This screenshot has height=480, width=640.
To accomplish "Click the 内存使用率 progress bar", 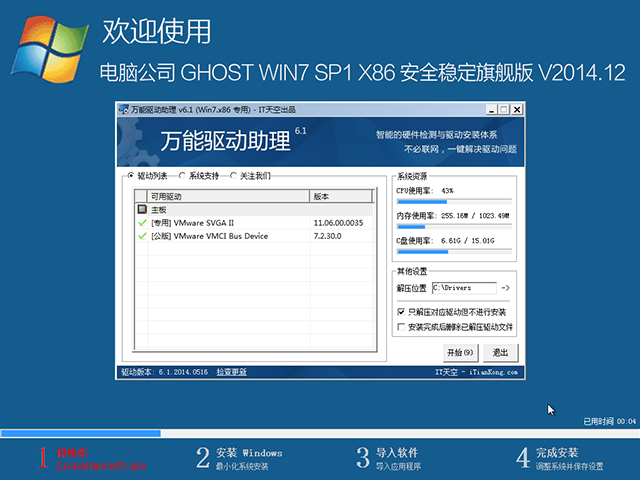I will (454, 227).
